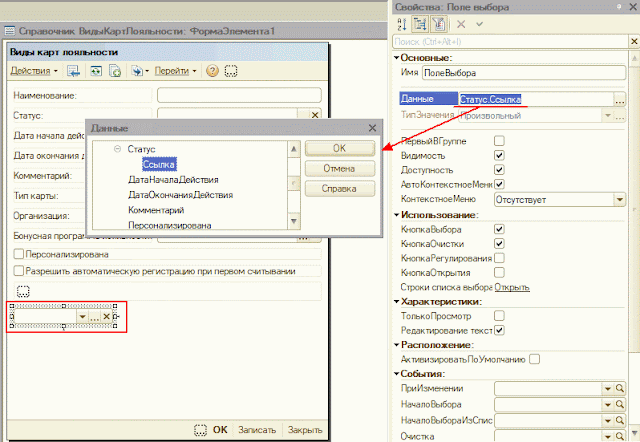Click Отмена in the Данные dialog

point(340,169)
